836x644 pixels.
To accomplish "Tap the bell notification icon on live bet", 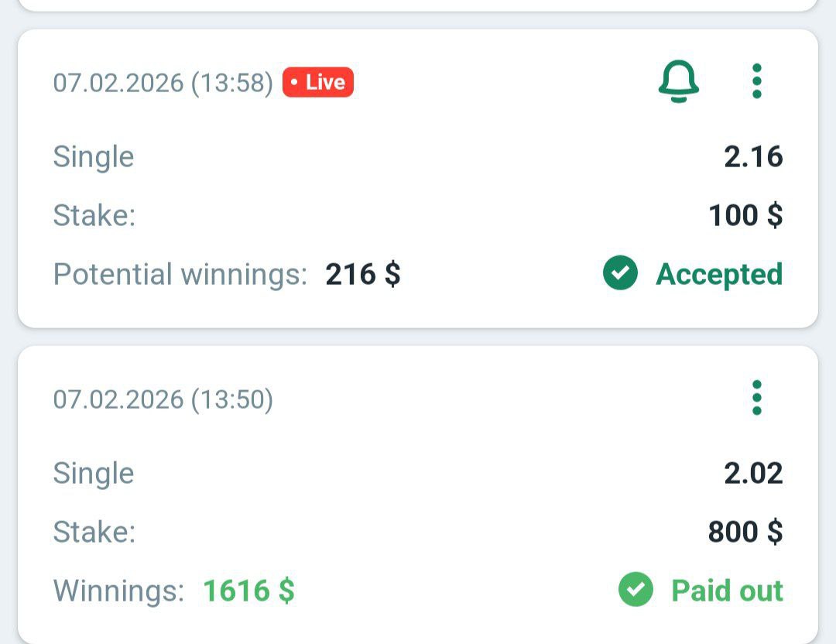I will tap(679, 81).
